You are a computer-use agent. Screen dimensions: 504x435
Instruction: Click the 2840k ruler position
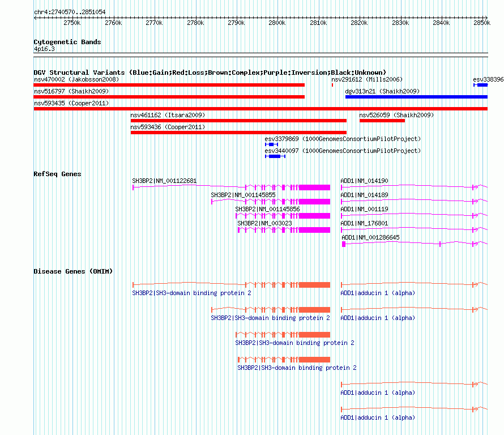click(441, 23)
